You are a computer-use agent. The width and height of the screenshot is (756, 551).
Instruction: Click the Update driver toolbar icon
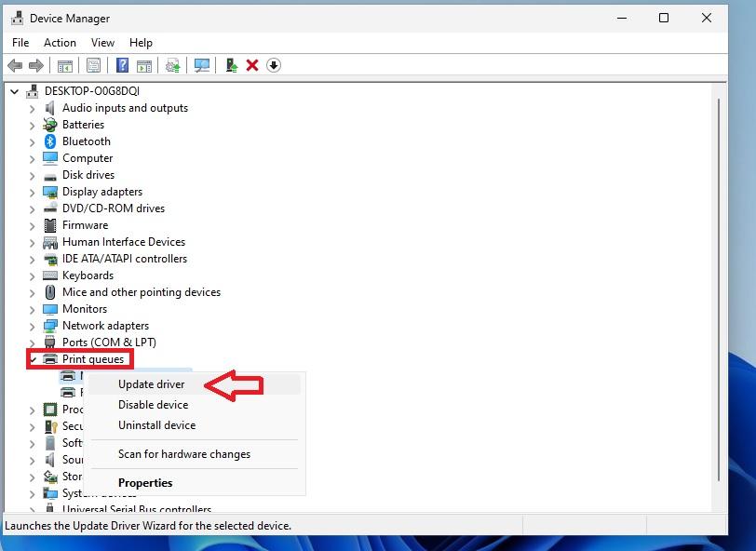point(172,65)
